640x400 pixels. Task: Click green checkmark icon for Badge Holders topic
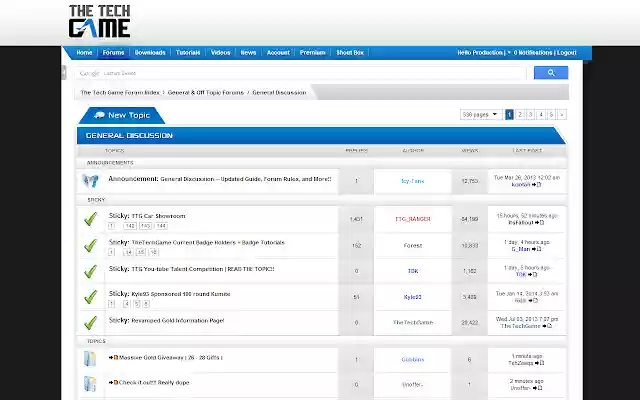point(91,245)
